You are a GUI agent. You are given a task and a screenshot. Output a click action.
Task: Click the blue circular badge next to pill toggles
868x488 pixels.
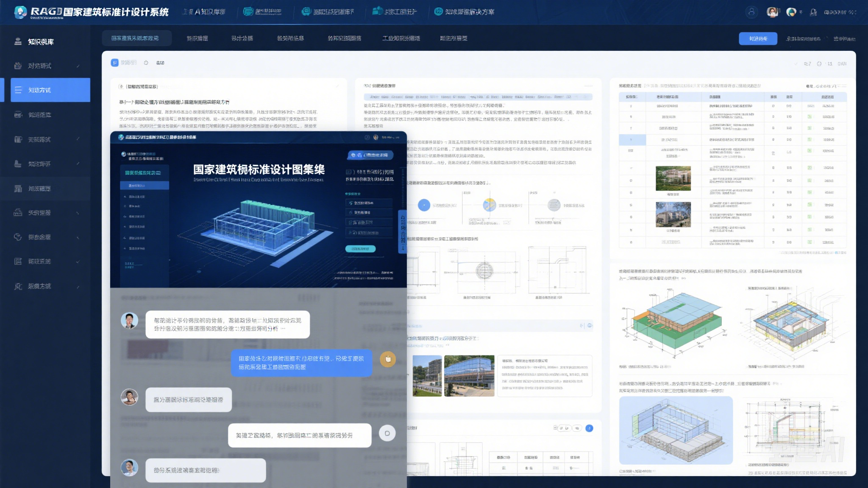click(x=589, y=428)
